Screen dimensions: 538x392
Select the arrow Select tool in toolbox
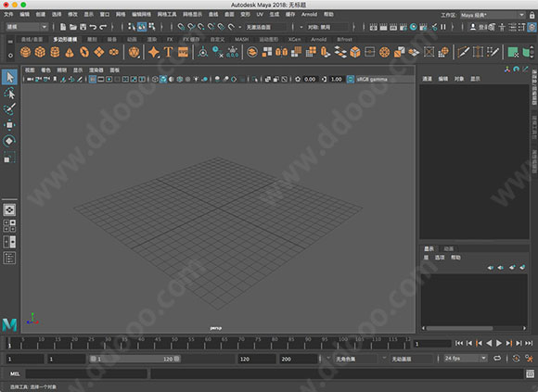9,78
